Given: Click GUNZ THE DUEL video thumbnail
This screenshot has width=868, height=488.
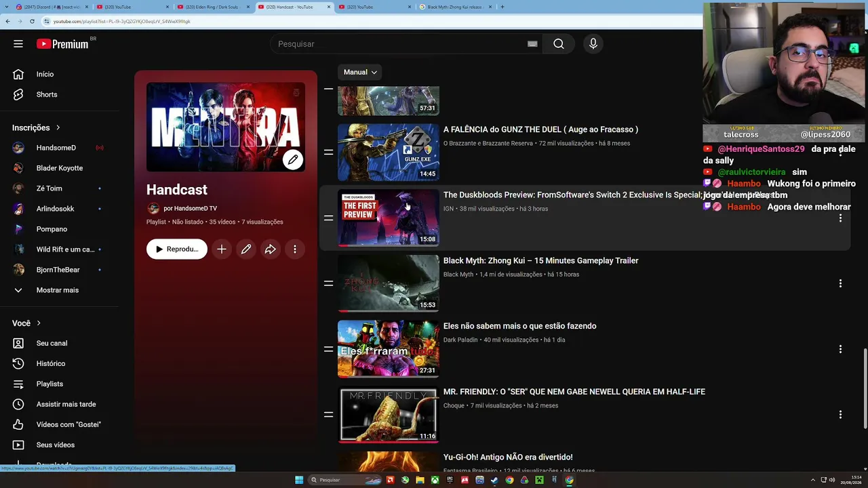Looking at the screenshot, I should [x=389, y=152].
